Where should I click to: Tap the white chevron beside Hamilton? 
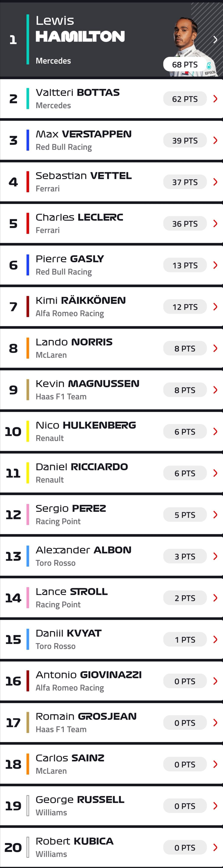tap(215, 40)
